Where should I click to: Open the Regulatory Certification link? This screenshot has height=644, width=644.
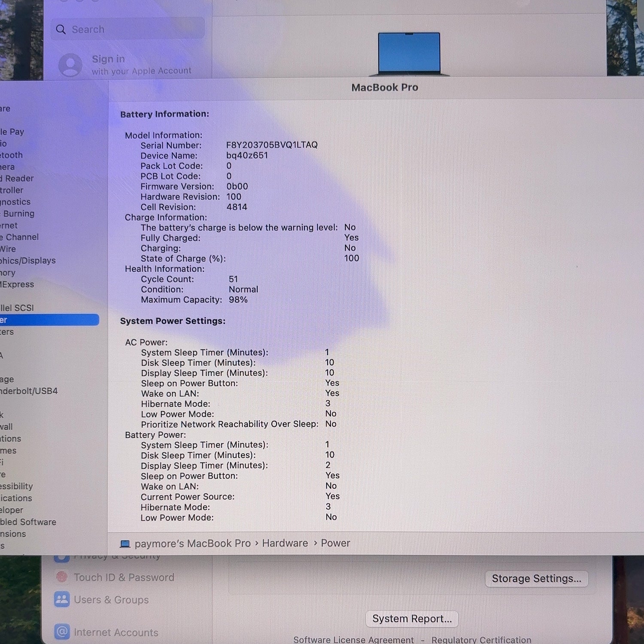(x=481, y=640)
